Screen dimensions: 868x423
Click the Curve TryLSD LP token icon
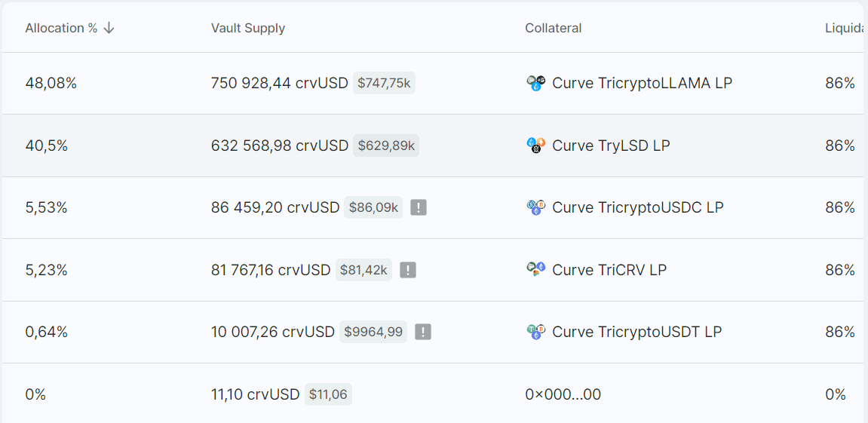coord(535,146)
